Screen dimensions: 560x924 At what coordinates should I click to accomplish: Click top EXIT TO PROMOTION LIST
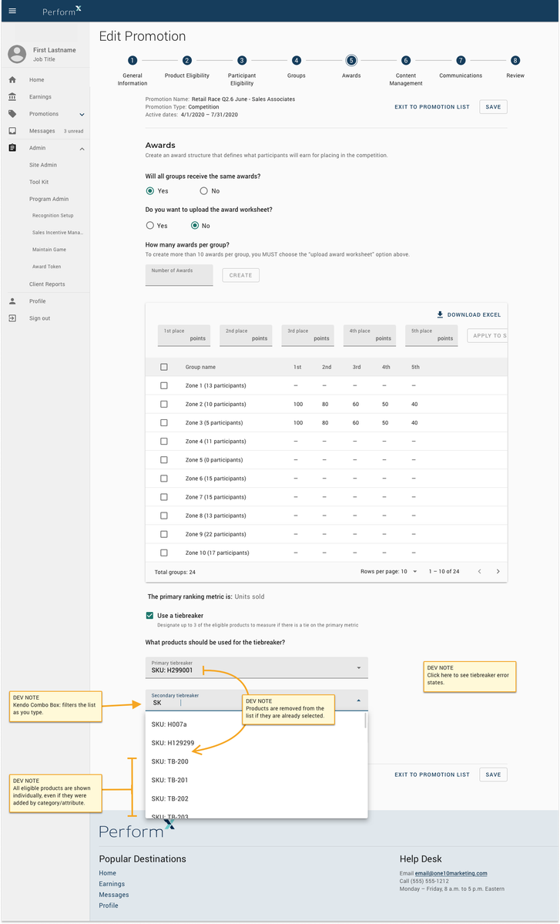(x=432, y=107)
